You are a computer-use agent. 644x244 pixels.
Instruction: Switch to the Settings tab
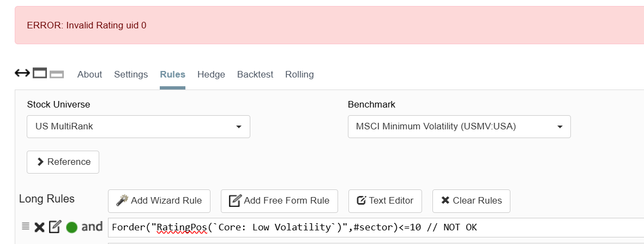pos(131,75)
